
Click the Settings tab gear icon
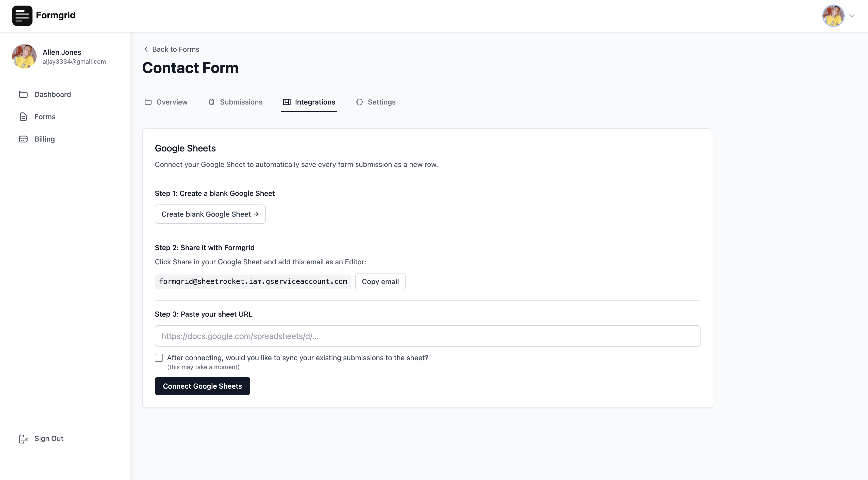(x=360, y=102)
